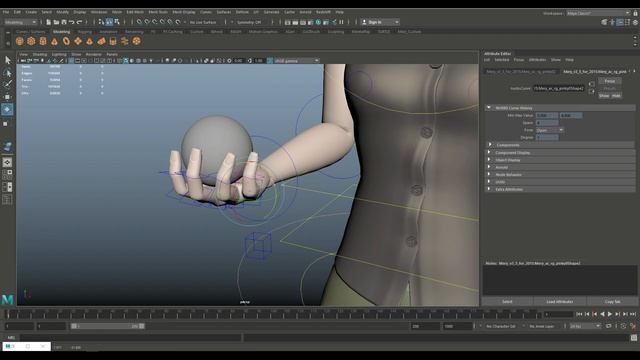Click the polygon cylinder shelf icon
The image size is (640, 360).
(43, 41)
